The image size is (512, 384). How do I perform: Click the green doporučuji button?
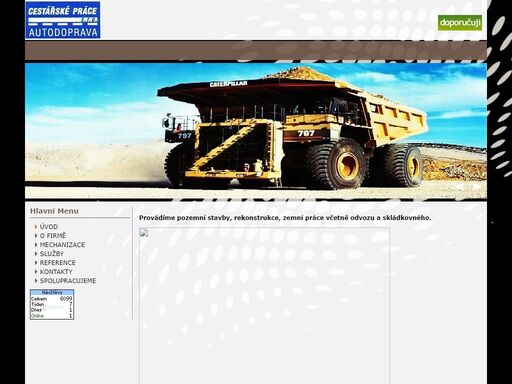click(460, 23)
